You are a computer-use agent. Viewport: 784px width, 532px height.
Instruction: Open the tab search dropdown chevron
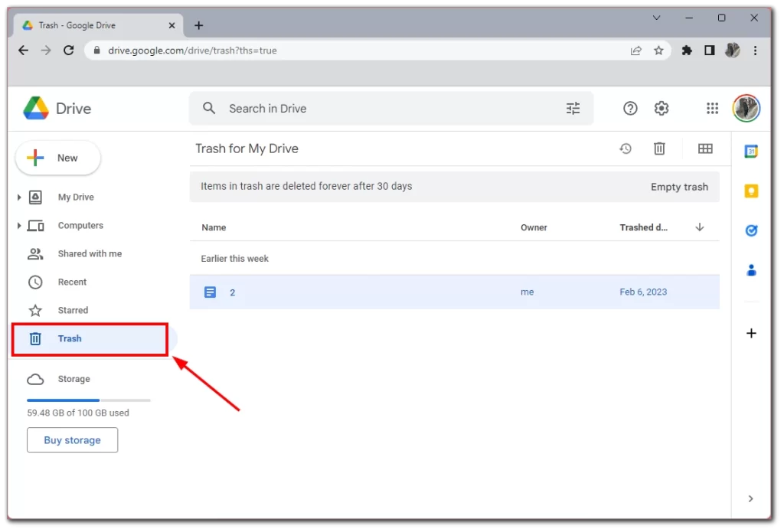656,18
